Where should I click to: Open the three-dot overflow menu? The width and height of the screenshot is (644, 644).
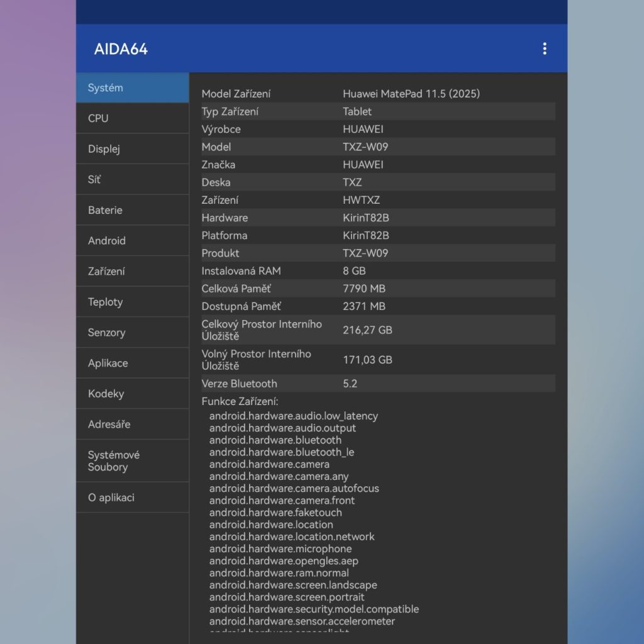(x=544, y=48)
